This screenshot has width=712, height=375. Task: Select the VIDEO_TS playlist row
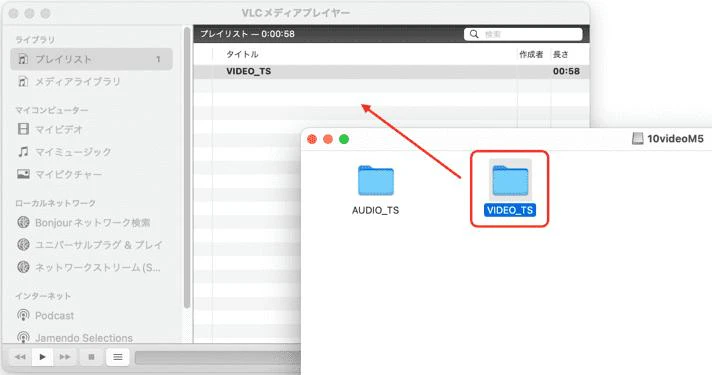391,71
